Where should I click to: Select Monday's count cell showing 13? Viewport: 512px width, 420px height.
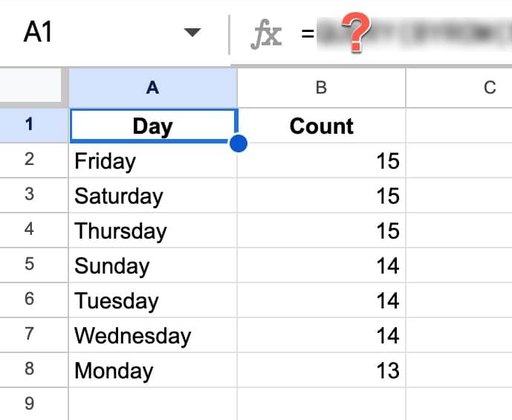(321, 370)
